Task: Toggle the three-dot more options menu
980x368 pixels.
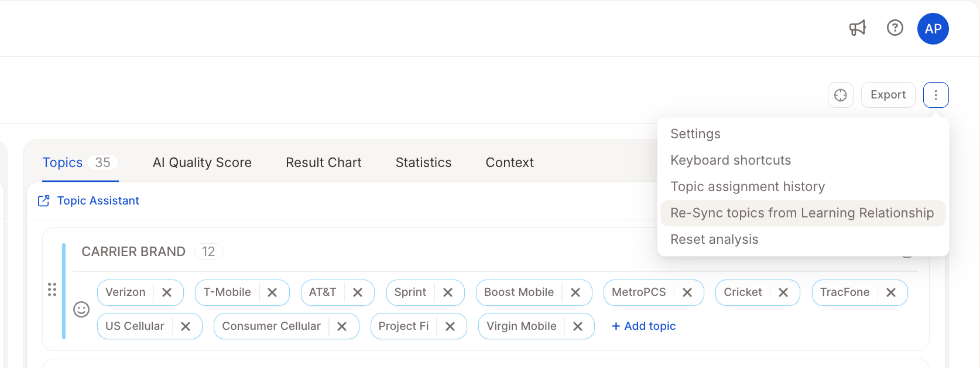Action: coord(936,95)
